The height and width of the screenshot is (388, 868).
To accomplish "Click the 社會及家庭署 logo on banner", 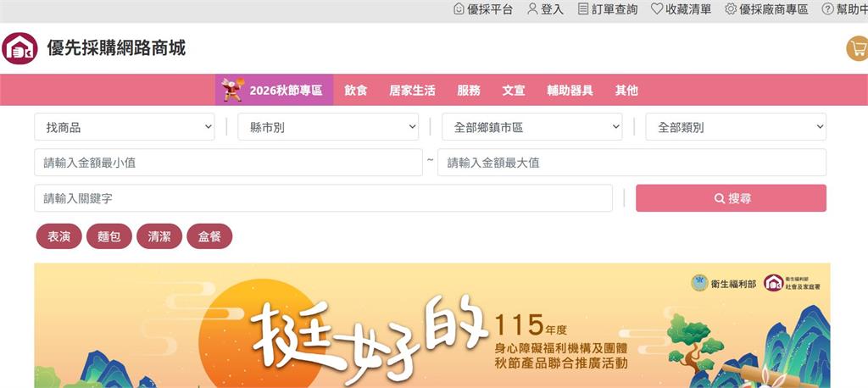I will pyautogui.click(x=792, y=284).
